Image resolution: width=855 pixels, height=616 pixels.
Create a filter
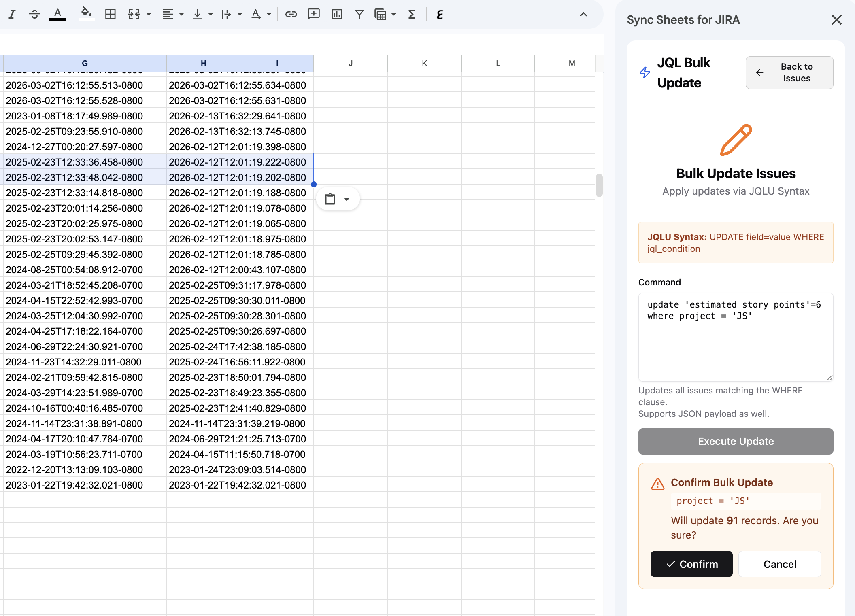coord(359,14)
